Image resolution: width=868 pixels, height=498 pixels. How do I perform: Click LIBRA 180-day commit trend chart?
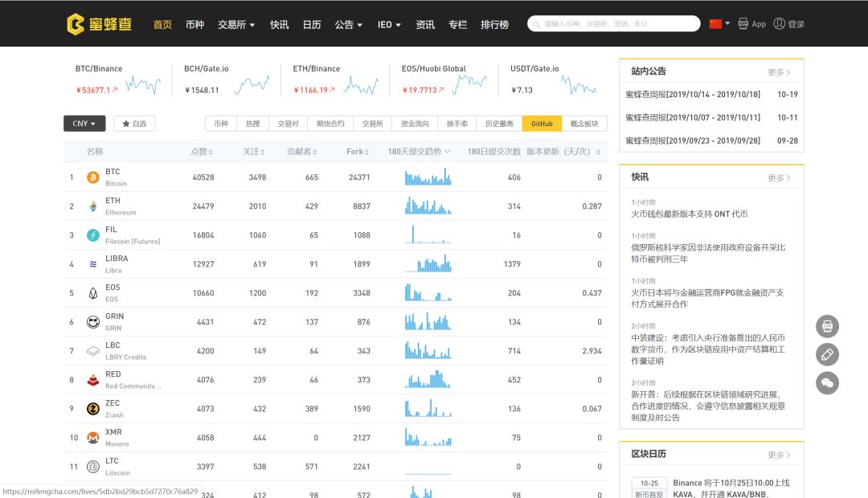(428, 264)
